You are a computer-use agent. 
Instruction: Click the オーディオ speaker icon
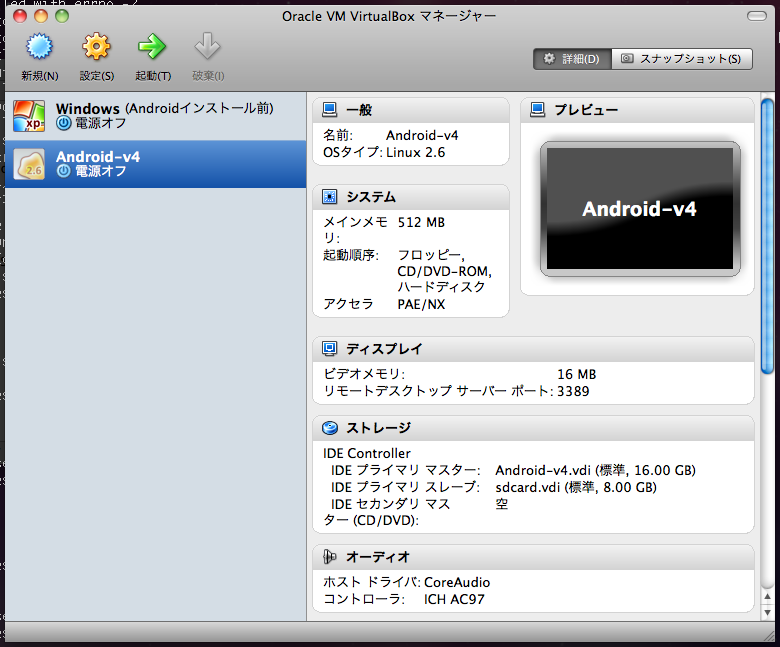click(x=329, y=556)
